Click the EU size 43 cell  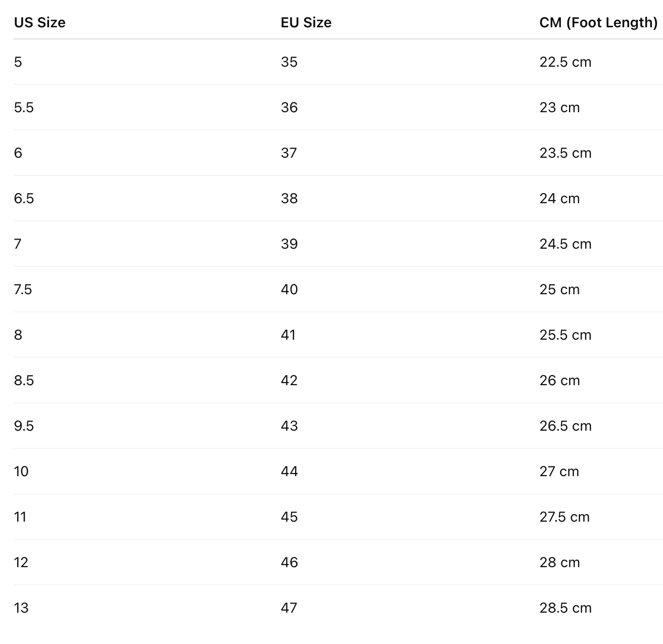click(x=289, y=426)
